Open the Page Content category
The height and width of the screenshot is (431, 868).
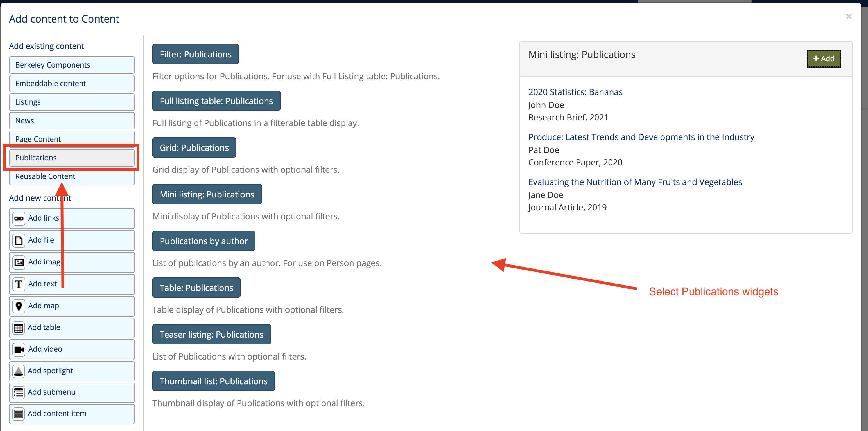[72, 139]
